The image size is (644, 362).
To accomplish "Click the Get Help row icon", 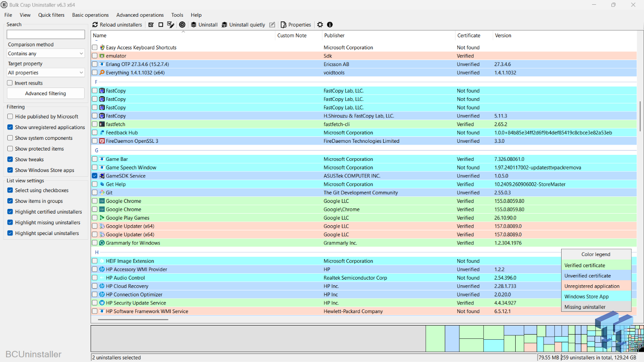I will click(x=102, y=184).
